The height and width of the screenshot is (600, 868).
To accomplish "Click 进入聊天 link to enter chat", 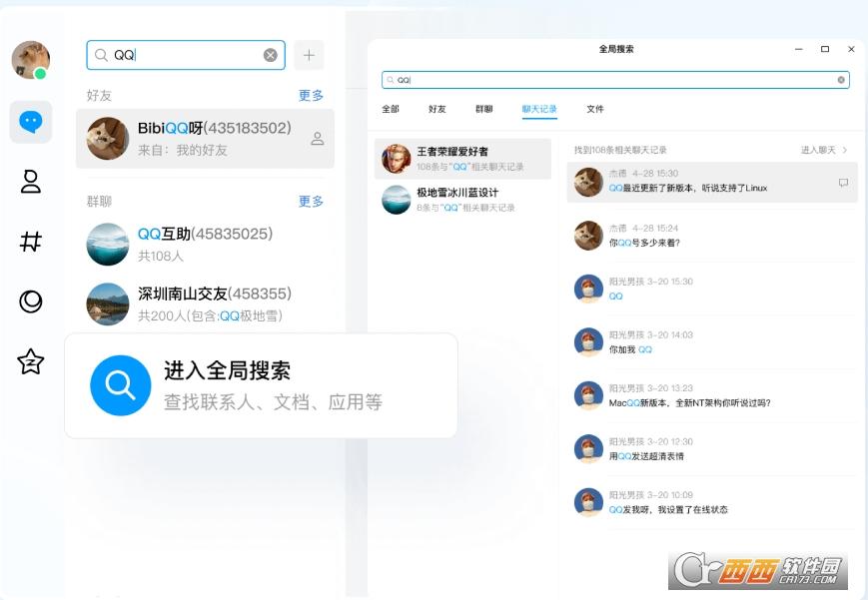I will 818,150.
